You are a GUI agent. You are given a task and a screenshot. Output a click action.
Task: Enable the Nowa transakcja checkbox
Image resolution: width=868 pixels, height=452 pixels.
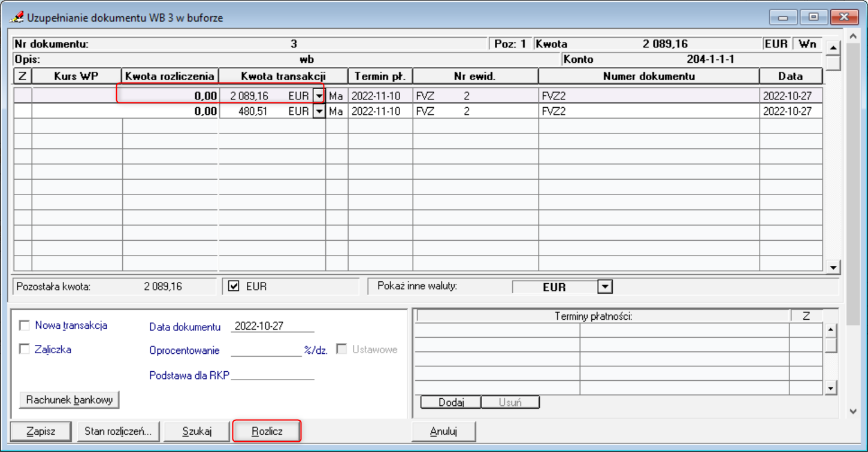[x=25, y=326]
